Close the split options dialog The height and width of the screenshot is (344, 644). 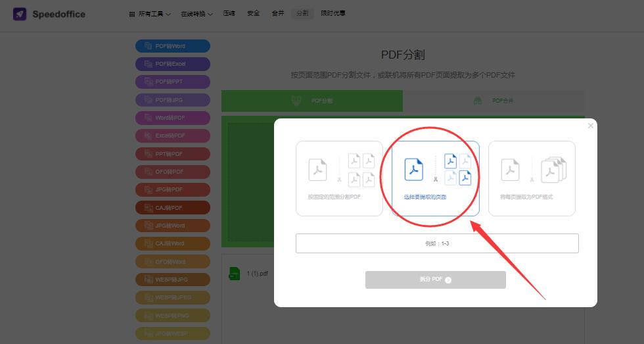tap(591, 126)
